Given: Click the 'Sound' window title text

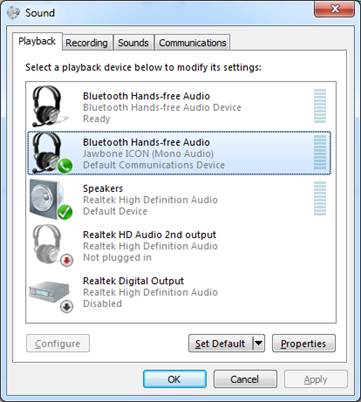Looking at the screenshot, I should click(40, 13).
